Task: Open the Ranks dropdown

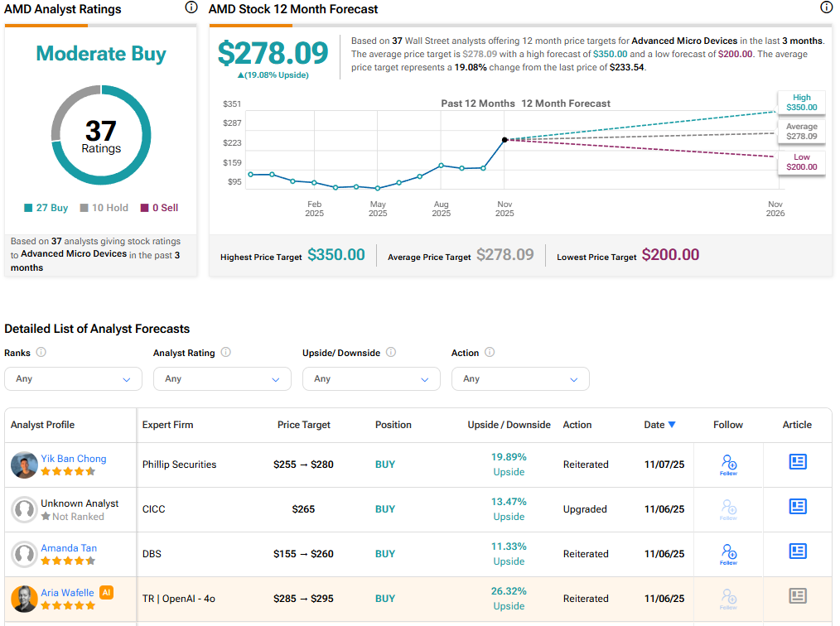Action: click(x=73, y=378)
